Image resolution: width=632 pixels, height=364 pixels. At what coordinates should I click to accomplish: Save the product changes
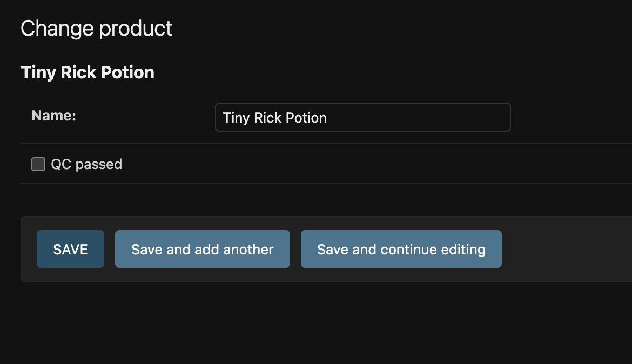pos(70,249)
